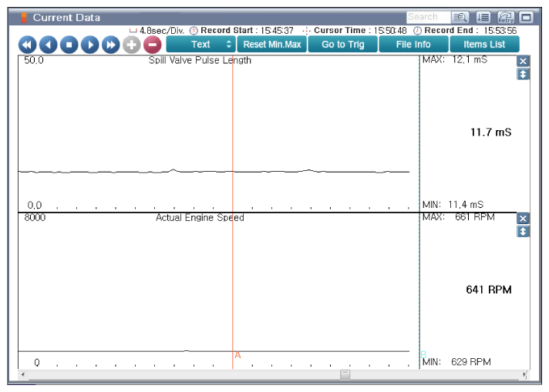Remove the Spill Valve Pulse Length graph
Viewport: 549px width, 392px height.
(x=523, y=61)
